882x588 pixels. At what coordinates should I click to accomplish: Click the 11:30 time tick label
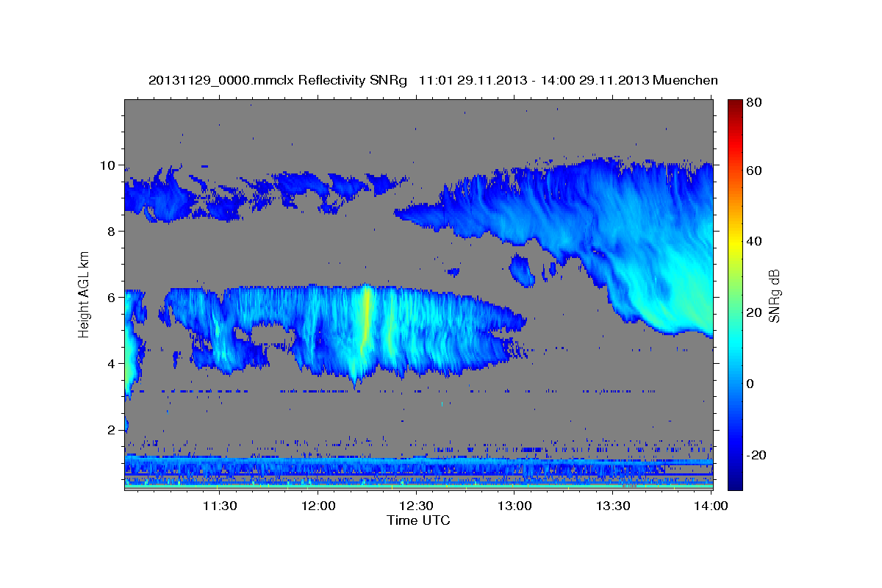click(x=219, y=506)
